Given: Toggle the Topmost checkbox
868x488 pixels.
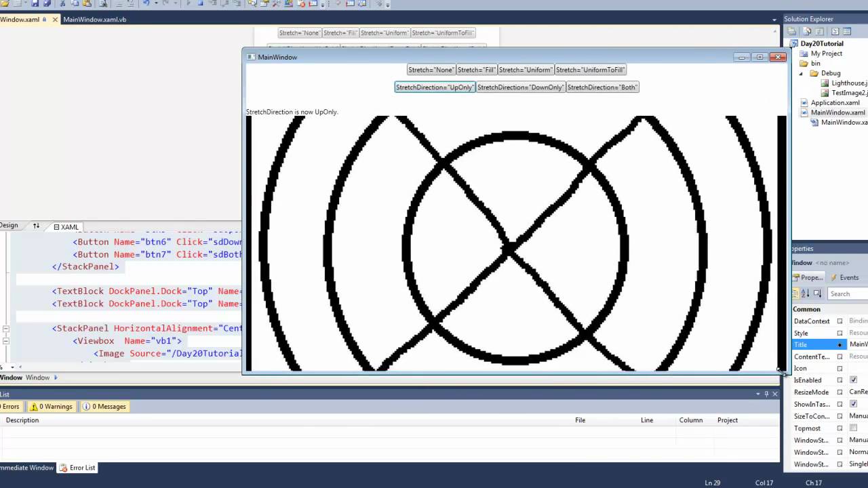Looking at the screenshot, I should [853, 428].
